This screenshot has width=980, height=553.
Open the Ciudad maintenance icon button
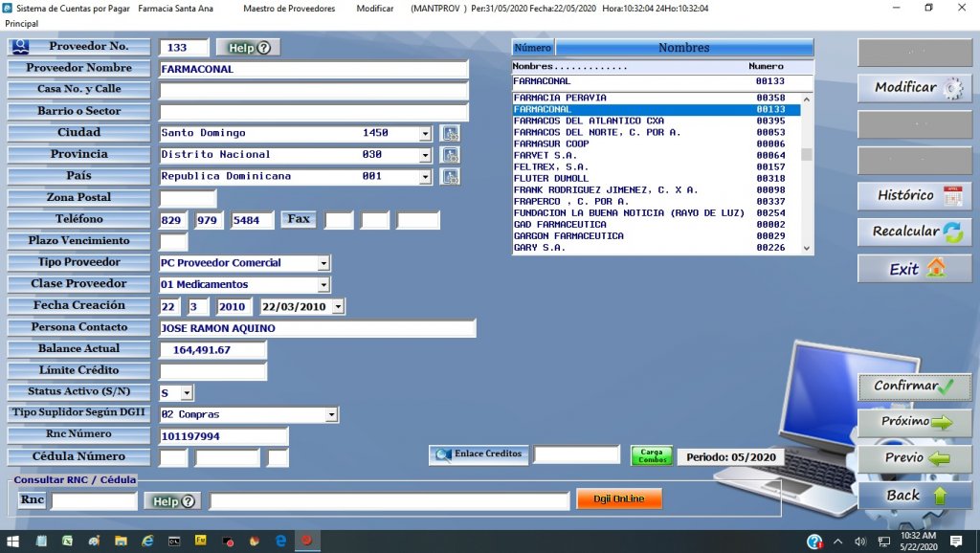coord(450,134)
